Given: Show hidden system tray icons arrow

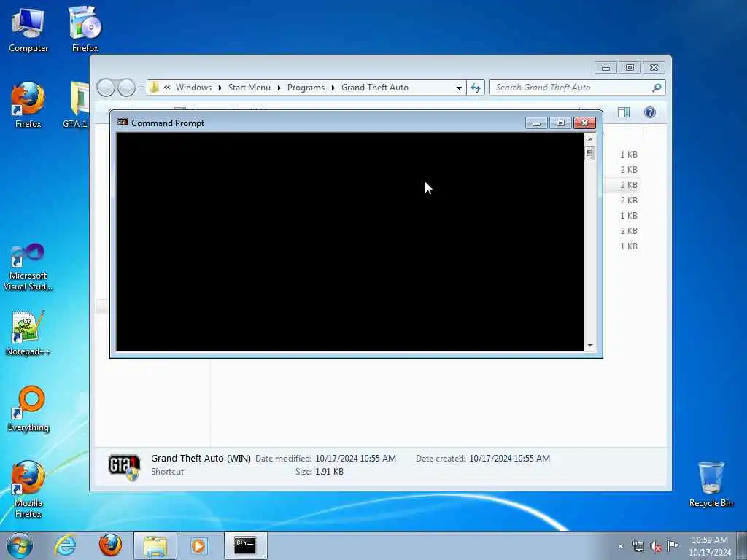Looking at the screenshot, I should [x=620, y=546].
